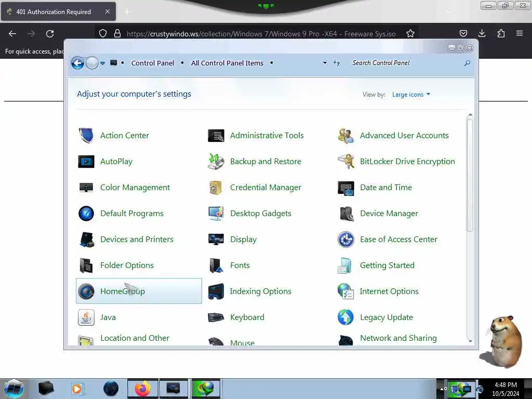This screenshot has width=532, height=399.
Task: Show hidden tray icons arrow
Action: pos(442,389)
